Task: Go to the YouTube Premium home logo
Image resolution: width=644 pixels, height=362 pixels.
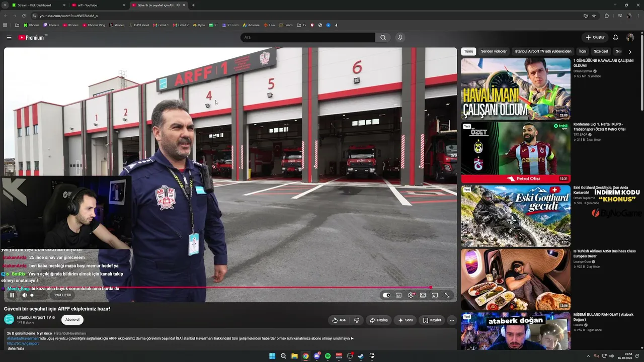Action: 31,37
